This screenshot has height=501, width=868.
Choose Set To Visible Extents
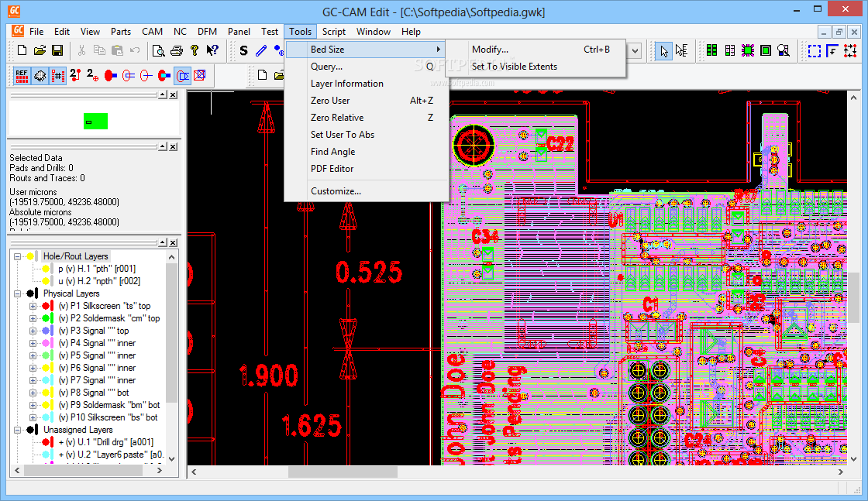coord(536,67)
